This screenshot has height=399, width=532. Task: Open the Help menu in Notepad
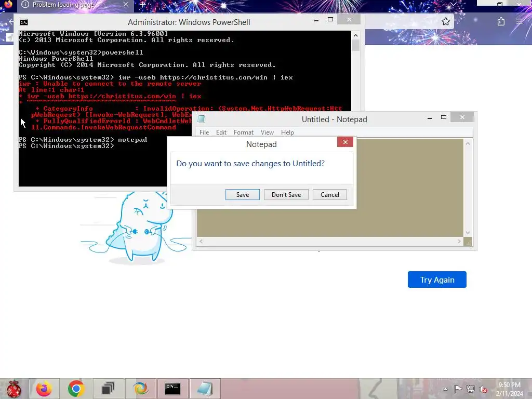pyautogui.click(x=287, y=132)
